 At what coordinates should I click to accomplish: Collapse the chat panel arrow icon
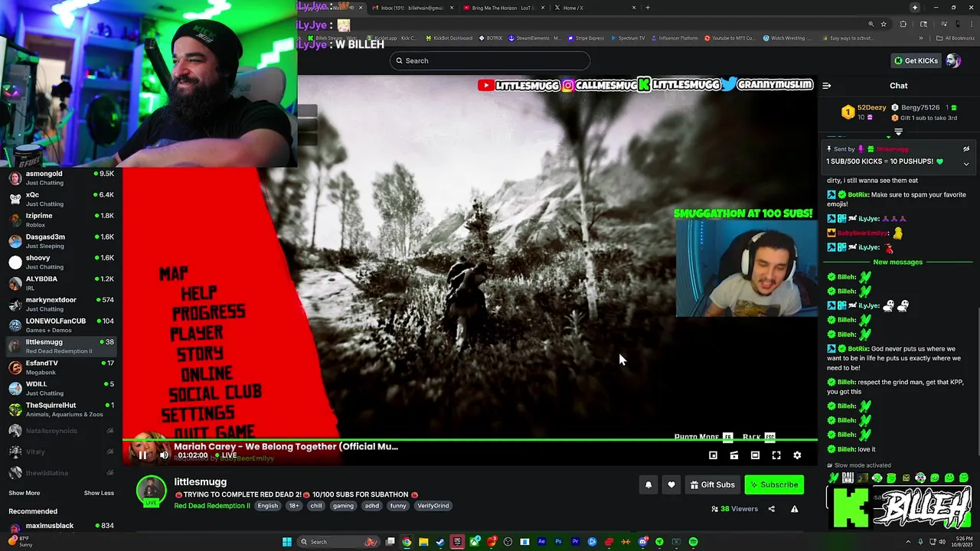[x=826, y=86]
